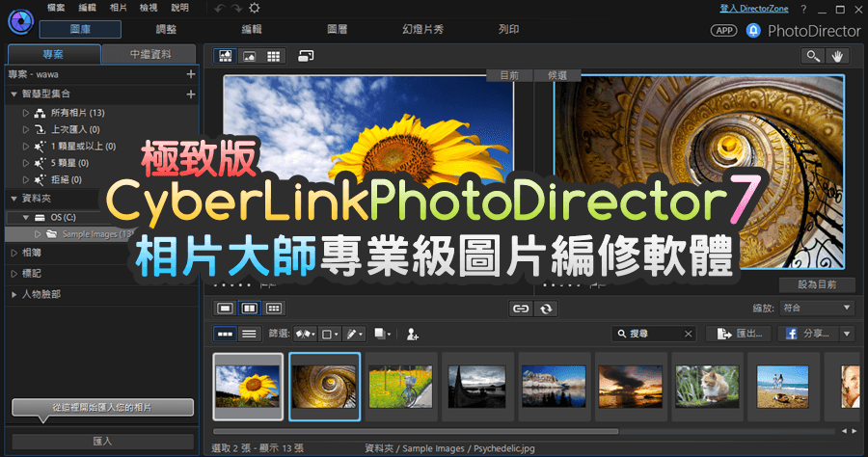
Task: Click the redo arrow icon
Action: click(236, 9)
